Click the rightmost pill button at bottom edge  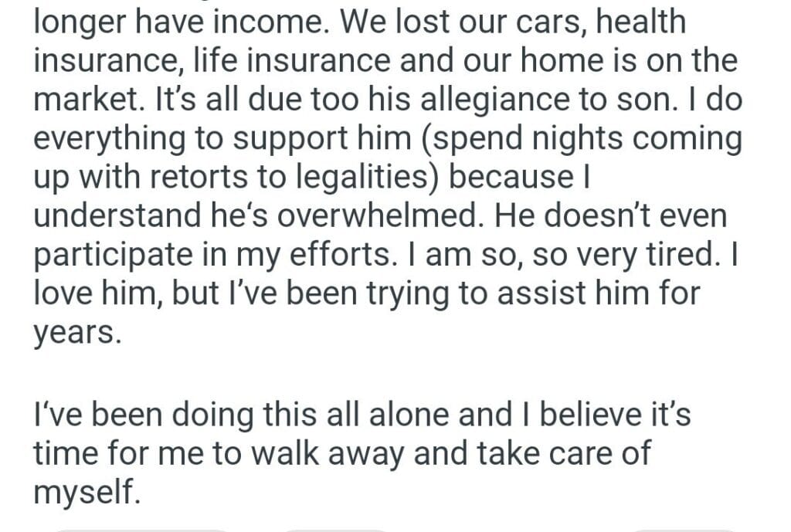coord(684,530)
